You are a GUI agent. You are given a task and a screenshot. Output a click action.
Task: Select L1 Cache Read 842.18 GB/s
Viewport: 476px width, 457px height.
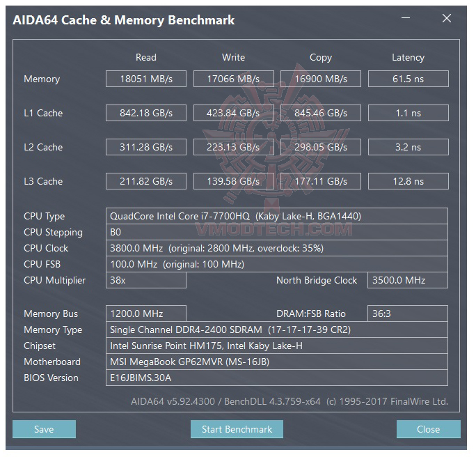point(146,113)
